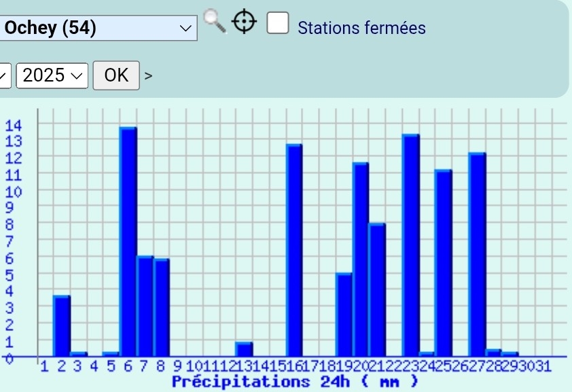Click the crosshair geolocation icon
Screen dimensions: 572x392
click(x=244, y=22)
